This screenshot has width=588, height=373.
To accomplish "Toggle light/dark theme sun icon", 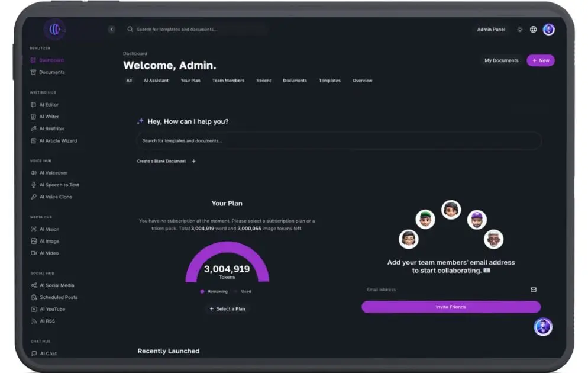I will tap(520, 30).
